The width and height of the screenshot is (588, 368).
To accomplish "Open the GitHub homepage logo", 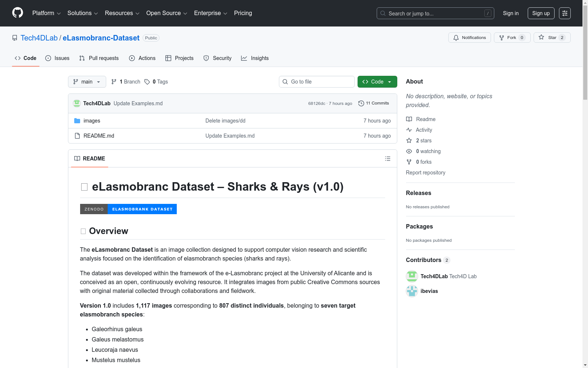I will pyautogui.click(x=18, y=13).
